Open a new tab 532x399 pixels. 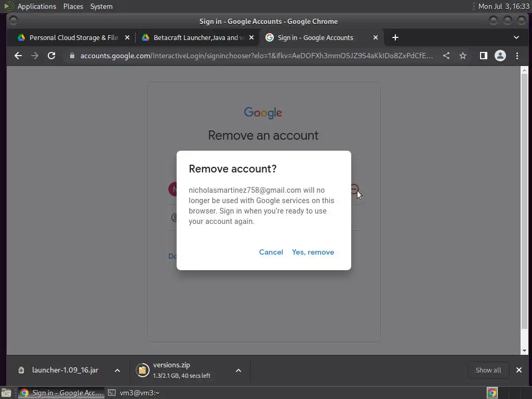(x=395, y=37)
